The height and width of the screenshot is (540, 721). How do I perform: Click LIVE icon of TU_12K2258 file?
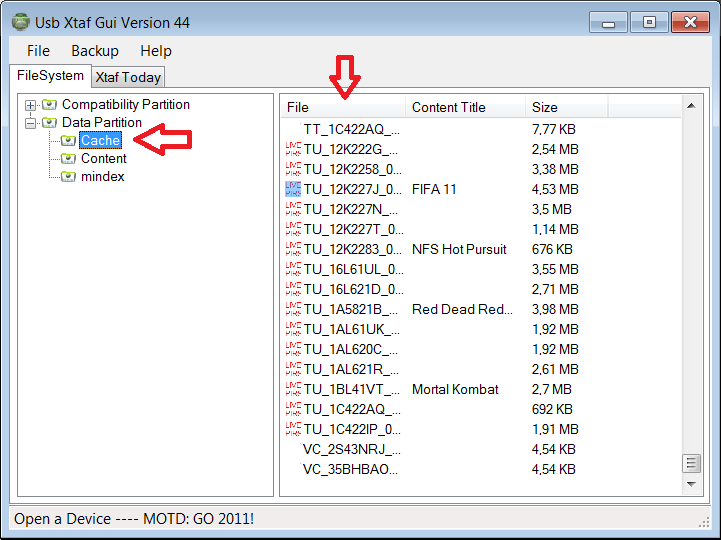click(x=293, y=169)
